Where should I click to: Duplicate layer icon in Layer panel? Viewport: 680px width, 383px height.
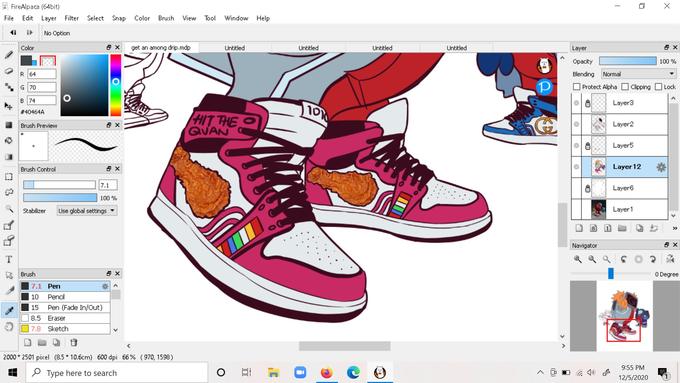[x=640, y=228]
